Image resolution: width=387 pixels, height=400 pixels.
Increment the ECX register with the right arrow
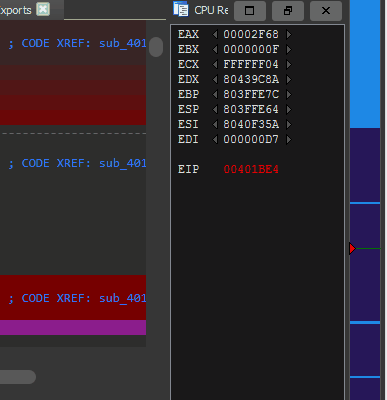coord(289,64)
